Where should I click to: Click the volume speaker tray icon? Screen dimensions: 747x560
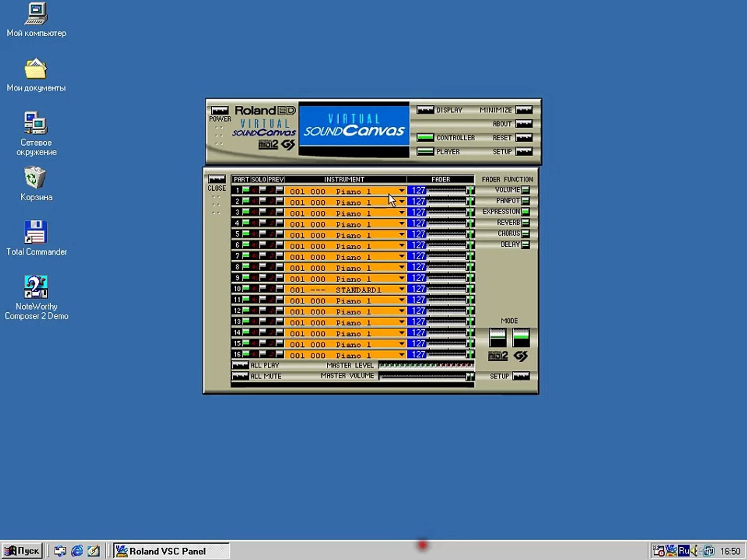[695, 551]
